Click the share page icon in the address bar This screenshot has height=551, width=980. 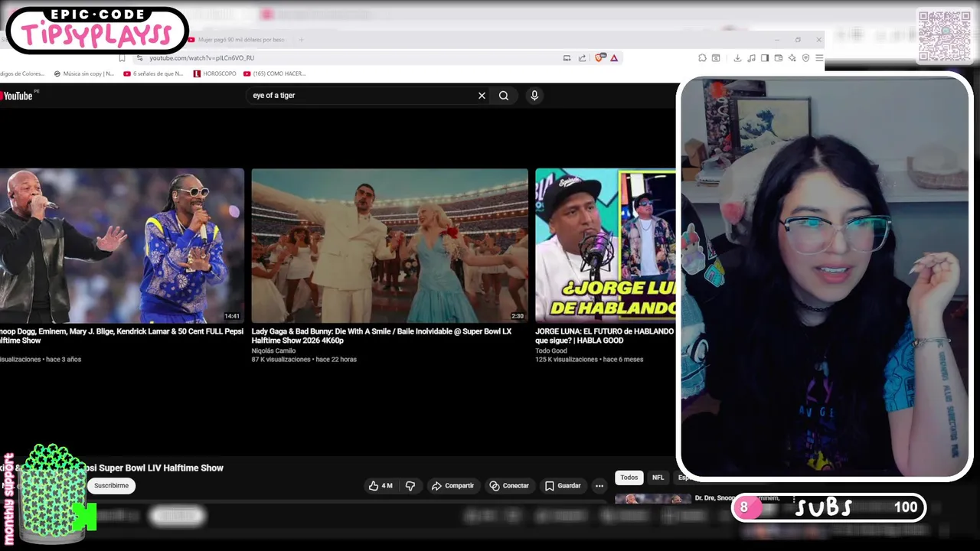[x=582, y=58]
